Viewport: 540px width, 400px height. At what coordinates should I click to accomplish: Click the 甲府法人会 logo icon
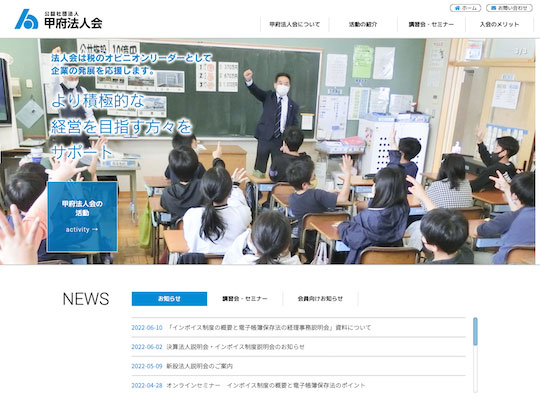click(27, 19)
